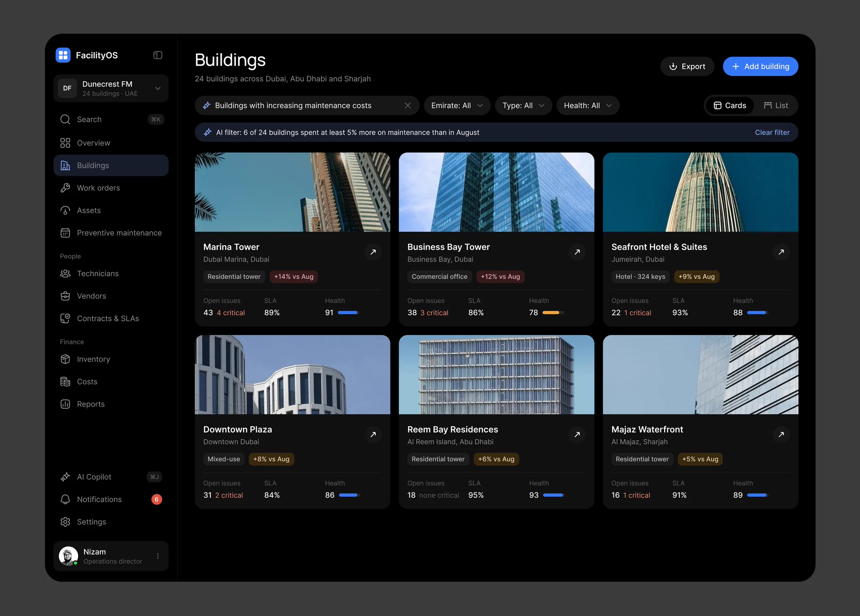Go to Overview in sidebar

tap(111, 143)
